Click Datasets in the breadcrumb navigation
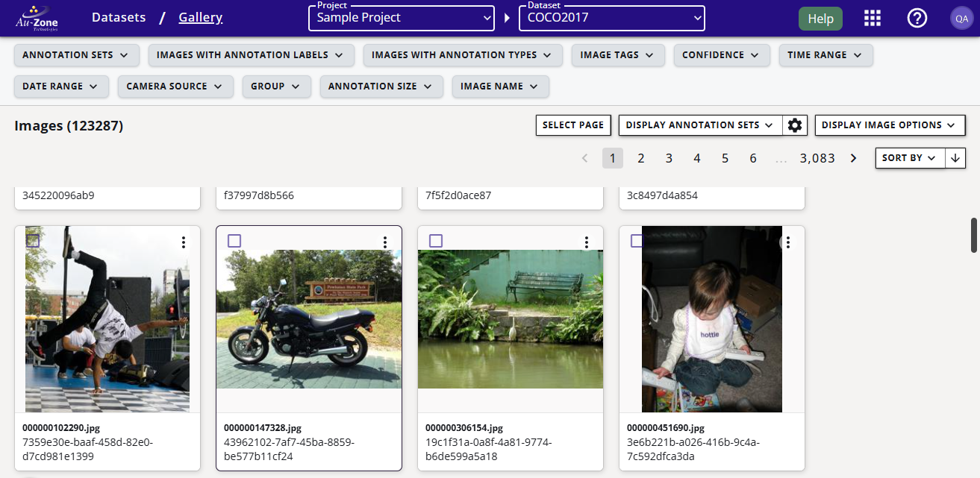The width and height of the screenshot is (980, 478). click(x=119, y=17)
